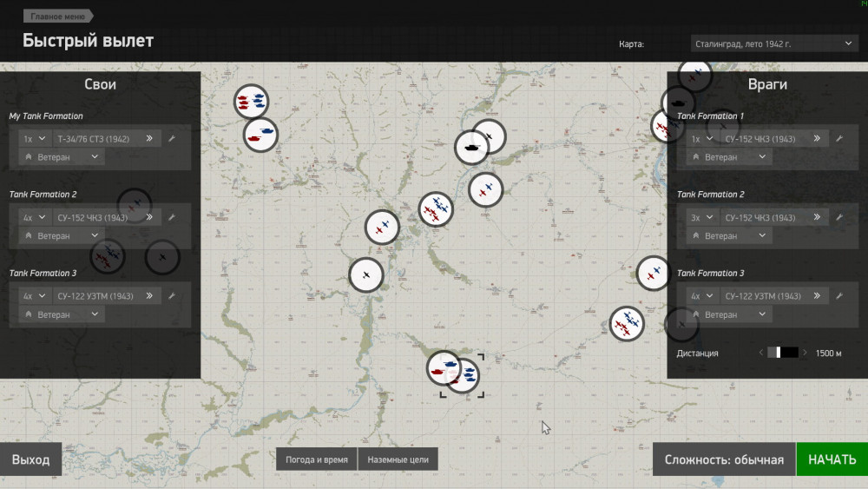Open vehicle picker arrows, Враги Tank Formation 1
868x489 pixels.
pyautogui.click(x=817, y=138)
